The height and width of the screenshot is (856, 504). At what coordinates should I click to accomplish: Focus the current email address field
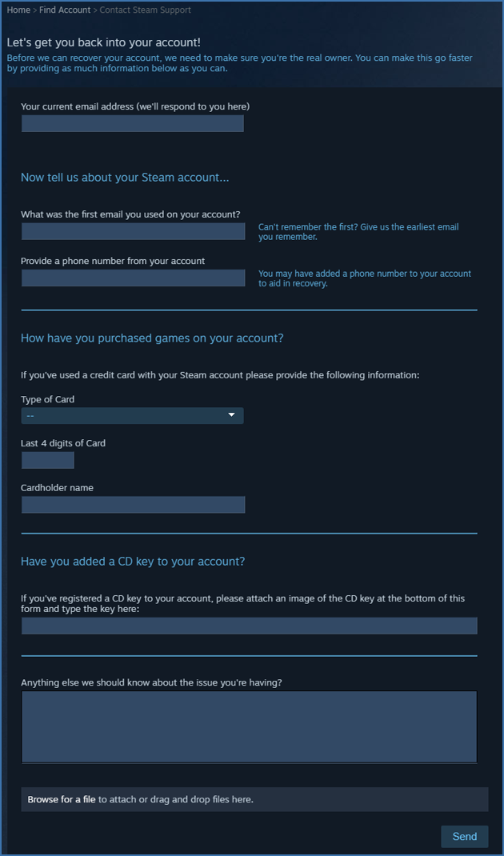(x=132, y=123)
